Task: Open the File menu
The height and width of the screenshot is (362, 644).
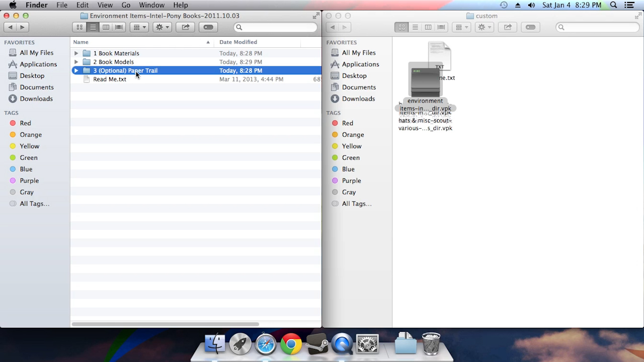Action: (62, 5)
